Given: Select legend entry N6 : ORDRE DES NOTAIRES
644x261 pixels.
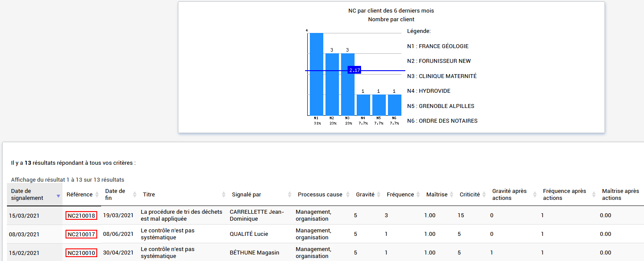Looking at the screenshot, I should (x=442, y=121).
